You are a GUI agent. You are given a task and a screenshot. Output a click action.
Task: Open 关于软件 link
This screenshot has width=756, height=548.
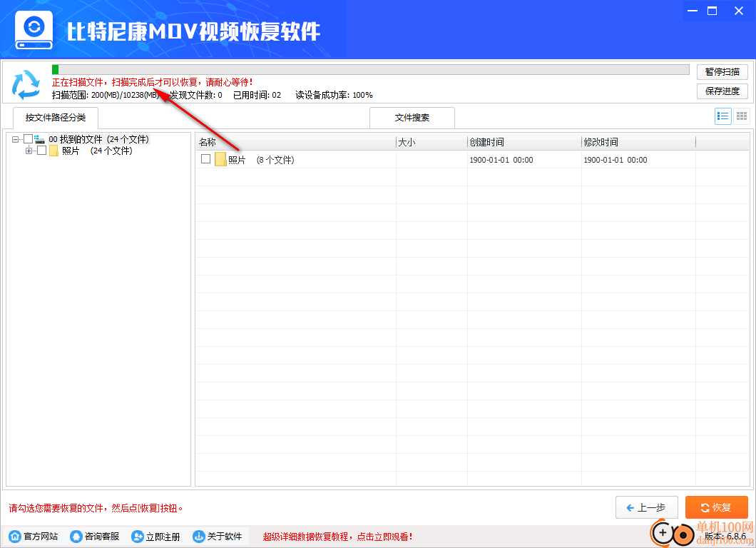(225, 537)
